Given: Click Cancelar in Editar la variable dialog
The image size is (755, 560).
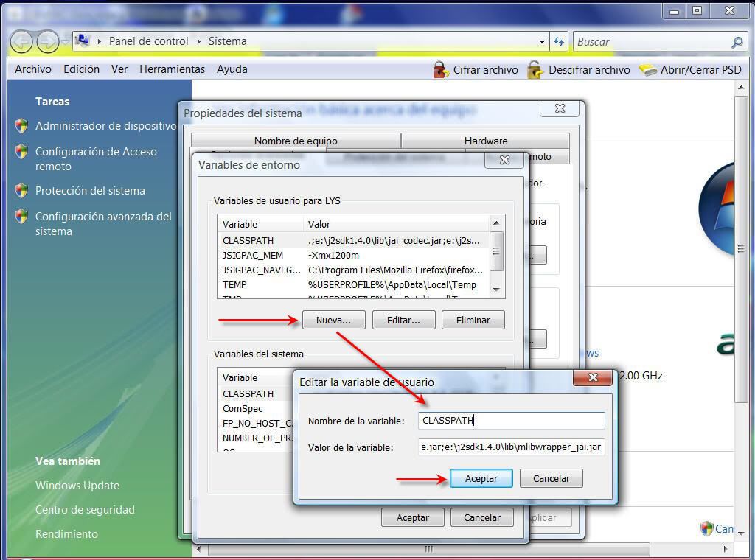Looking at the screenshot, I should 552,478.
